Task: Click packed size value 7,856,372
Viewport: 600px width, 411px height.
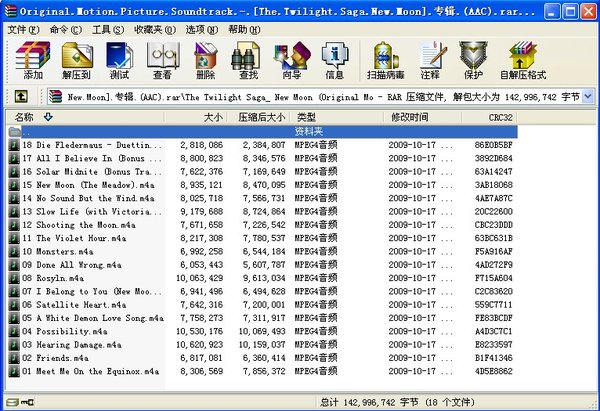Action: [264, 371]
